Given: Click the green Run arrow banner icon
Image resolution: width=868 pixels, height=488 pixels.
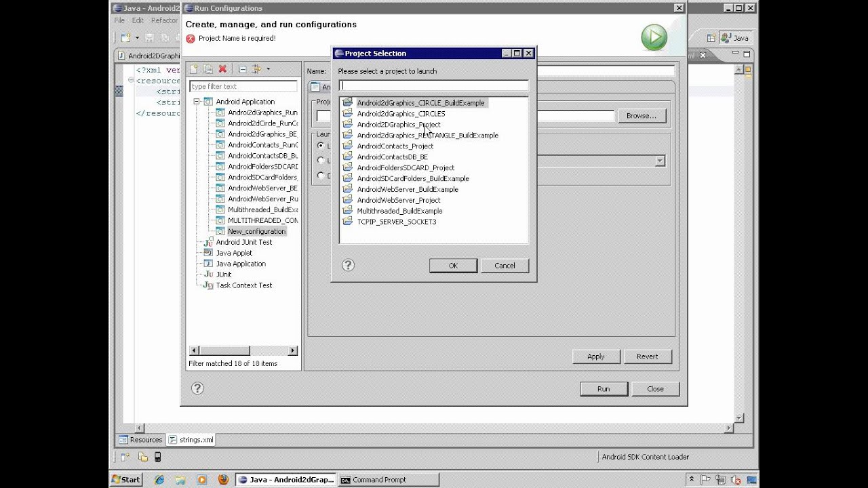Looking at the screenshot, I should click(654, 37).
